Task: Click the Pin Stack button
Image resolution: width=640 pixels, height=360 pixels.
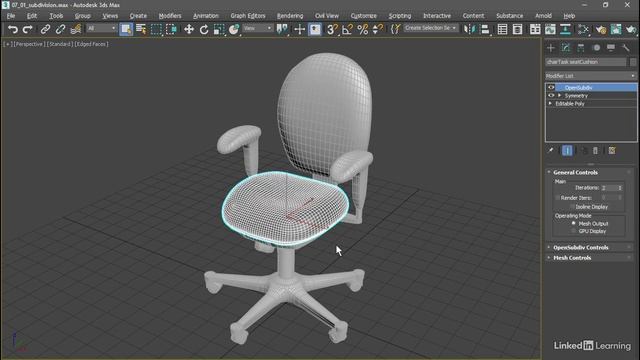Action: (550, 151)
